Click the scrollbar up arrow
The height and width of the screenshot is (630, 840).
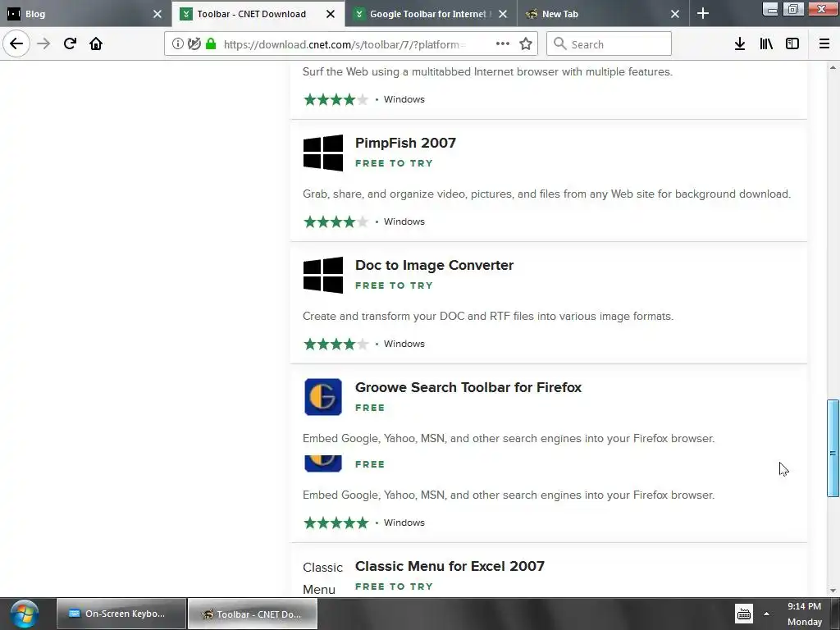833,67
